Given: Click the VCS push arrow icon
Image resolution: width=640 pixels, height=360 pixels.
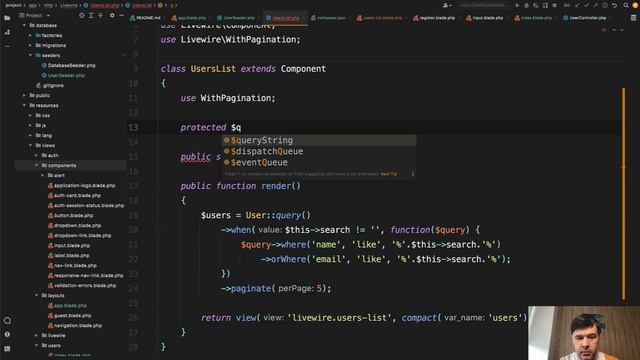Looking at the screenshot, I should 596,5.
